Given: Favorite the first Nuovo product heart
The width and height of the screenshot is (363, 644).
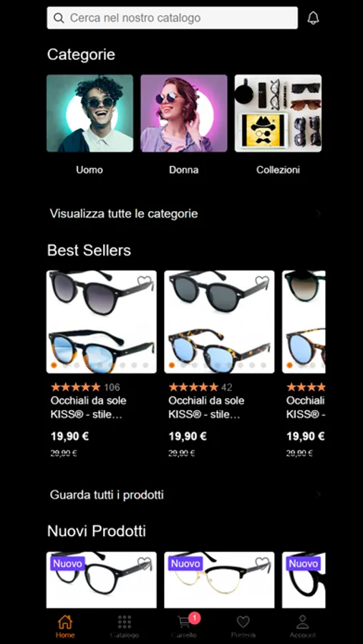Looking at the screenshot, I should 145,562.
